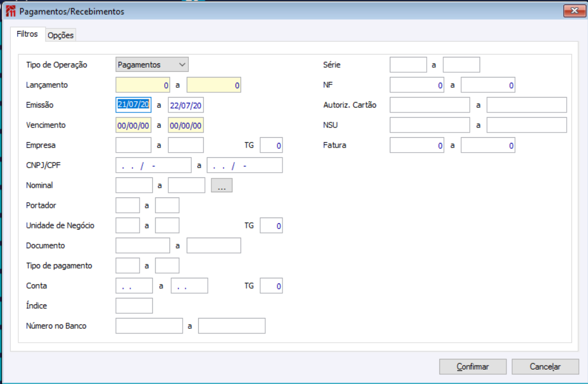Click the first Autoriz. Cartão field

[x=430, y=105]
